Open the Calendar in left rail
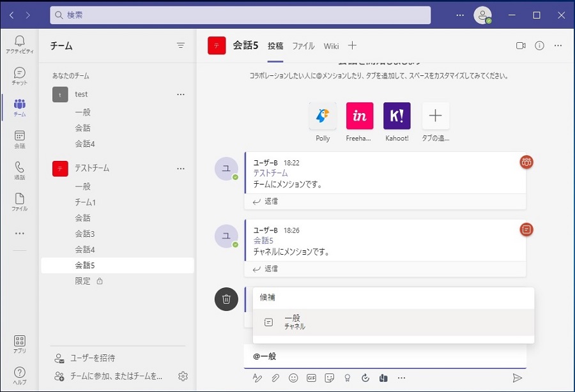This screenshot has height=392, width=575. click(x=19, y=139)
